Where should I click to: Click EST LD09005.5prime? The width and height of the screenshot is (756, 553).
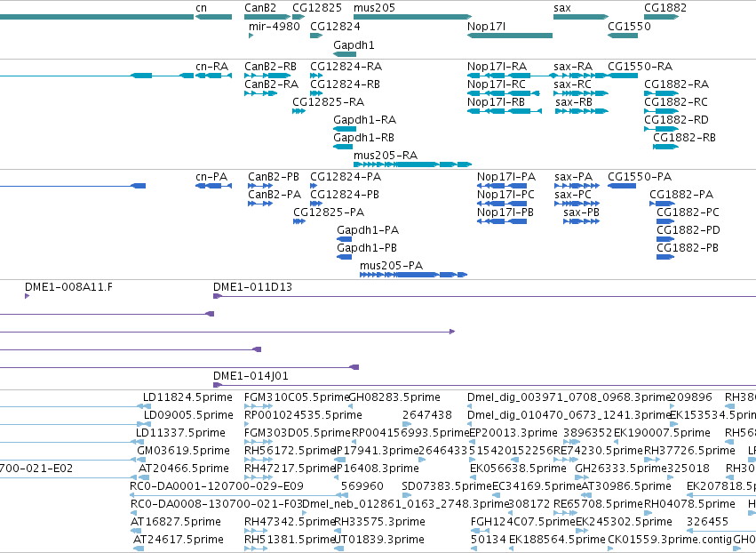(188, 415)
